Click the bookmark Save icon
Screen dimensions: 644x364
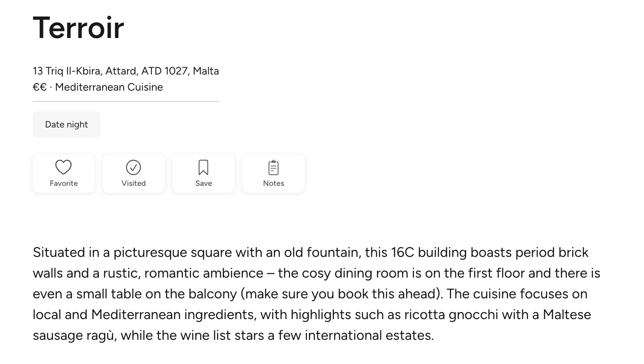click(x=203, y=167)
